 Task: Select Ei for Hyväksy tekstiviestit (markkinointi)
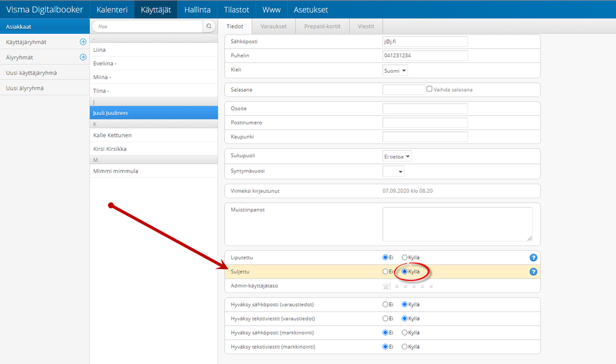click(x=385, y=347)
